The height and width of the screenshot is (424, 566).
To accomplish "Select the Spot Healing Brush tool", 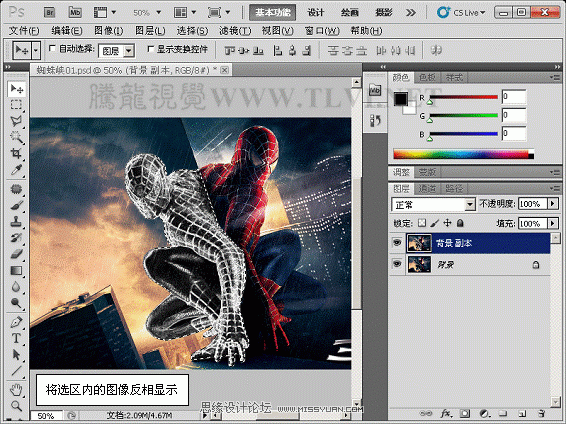I will [16, 189].
